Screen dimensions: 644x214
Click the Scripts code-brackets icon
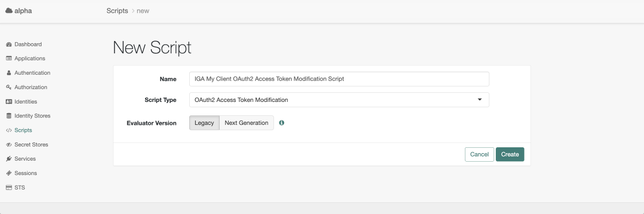(9, 130)
